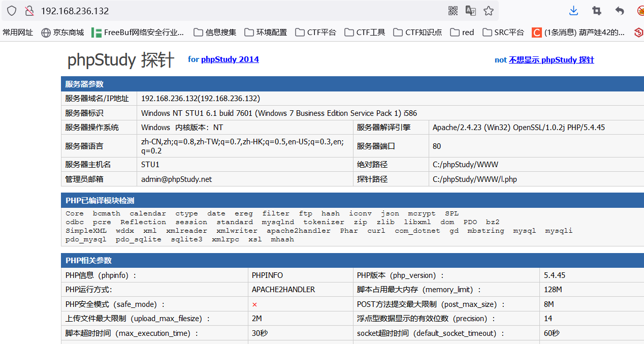Expand the 环境配置 bookmark folder
Viewport: 644px width, 344px height.
[266, 33]
